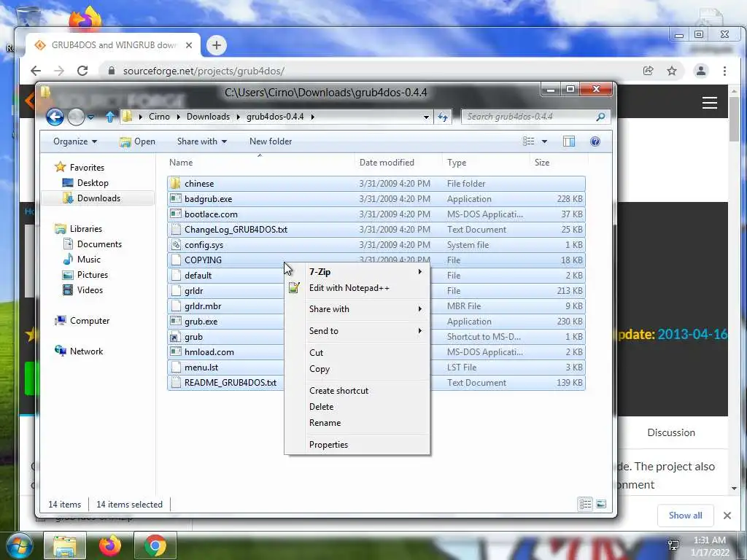The width and height of the screenshot is (747, 560).
Task: Click the chinese folder icon
Action: tap(176, 183)
